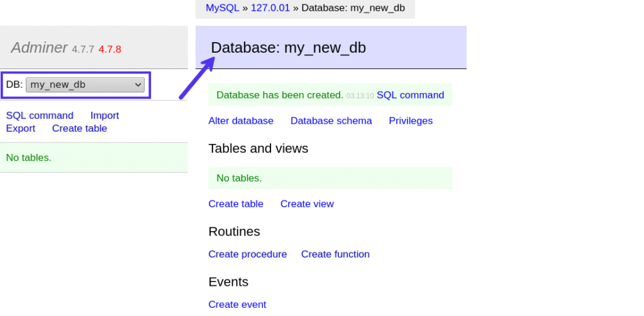This screenshot has height=316, width=644.
Task: Choose the Create view link
Action: [307, 204]
